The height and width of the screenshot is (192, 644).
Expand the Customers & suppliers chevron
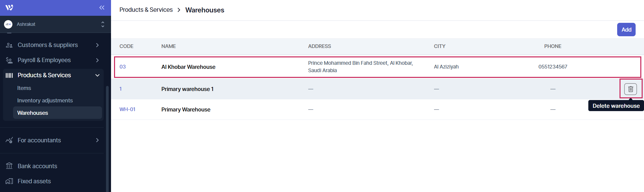pyautogui.click(x=97, y=45)
